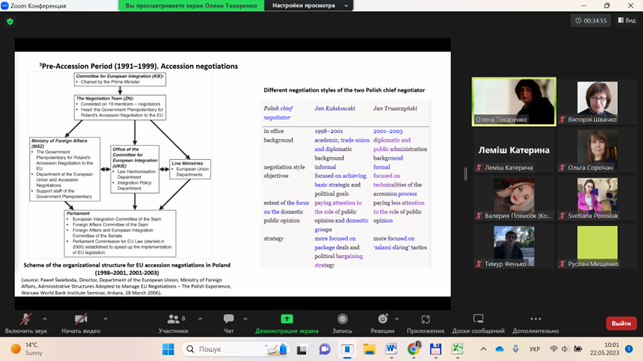Image resolution: width=643 pixels, height=361 pixels.
Task: Expand the arrow next to Участники
Action: [200, 319]
